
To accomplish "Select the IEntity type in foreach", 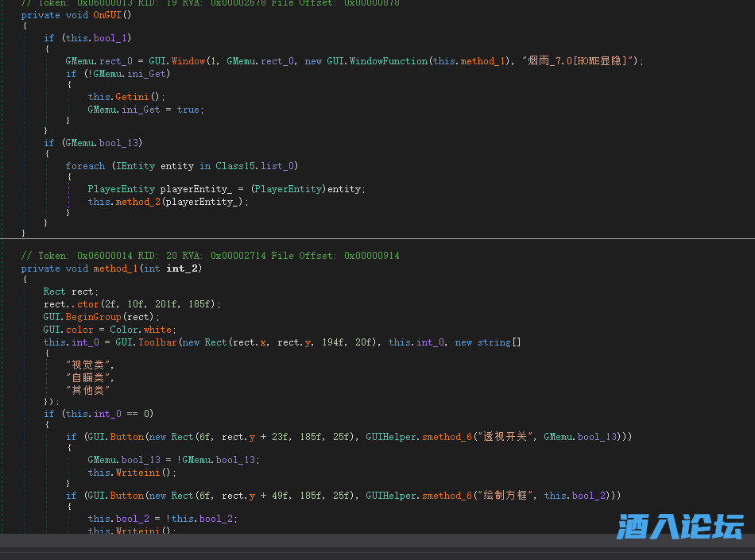I will coord(134,166).
